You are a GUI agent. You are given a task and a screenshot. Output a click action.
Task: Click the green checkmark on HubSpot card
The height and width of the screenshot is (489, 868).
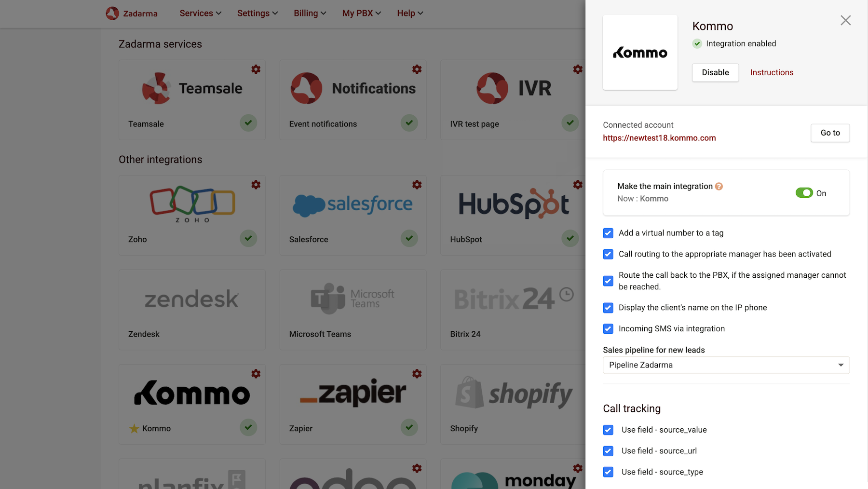[570, 238]
